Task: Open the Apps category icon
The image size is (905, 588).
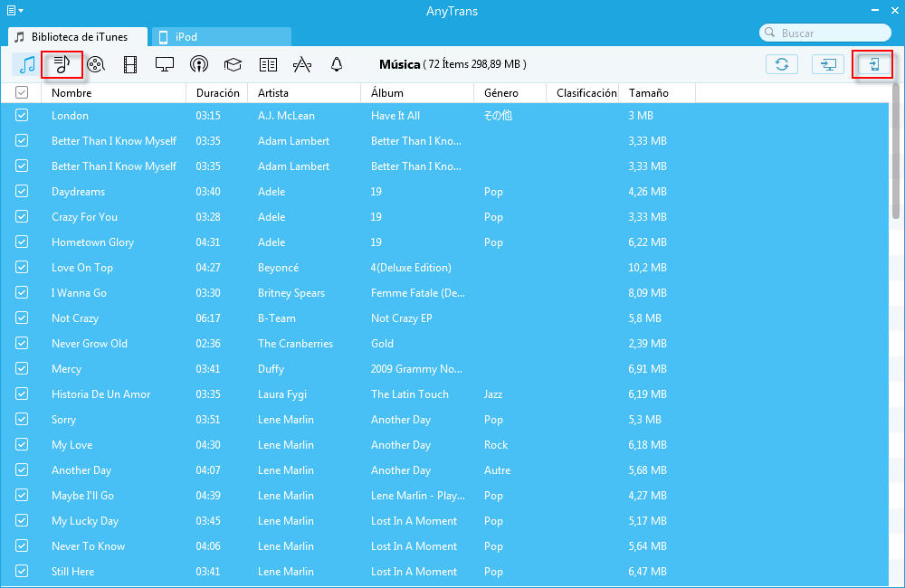Action: coord(302,64)
